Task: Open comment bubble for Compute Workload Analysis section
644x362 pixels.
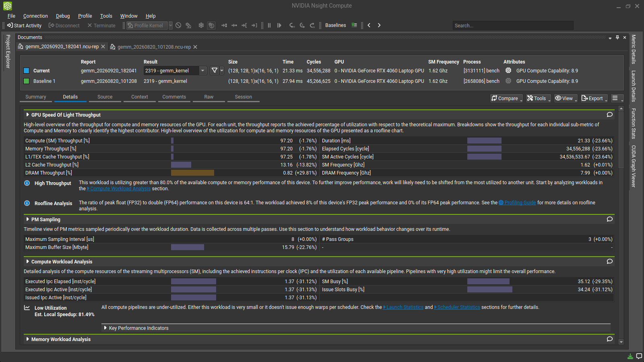Action: point(610,261)
